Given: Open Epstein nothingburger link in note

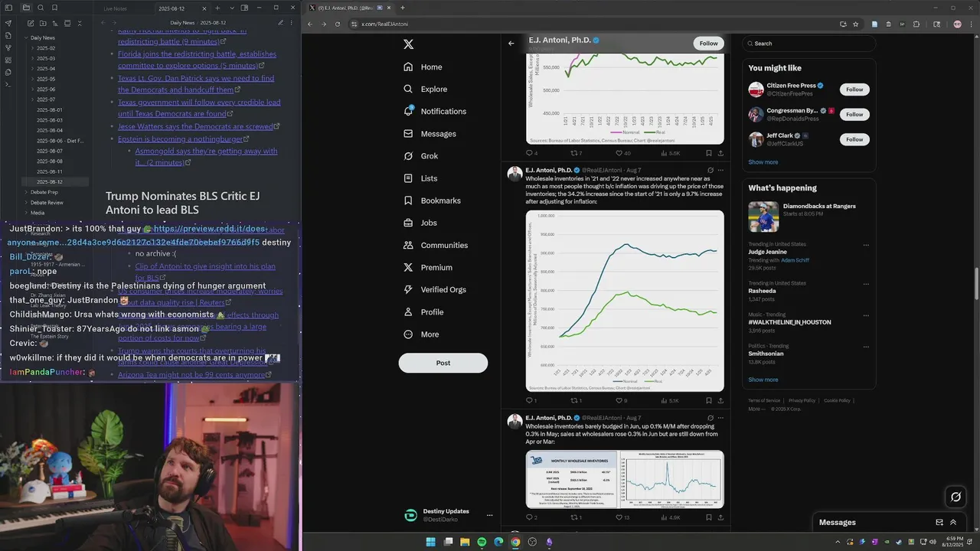Looking at the screenshot, I should [184, 139].
